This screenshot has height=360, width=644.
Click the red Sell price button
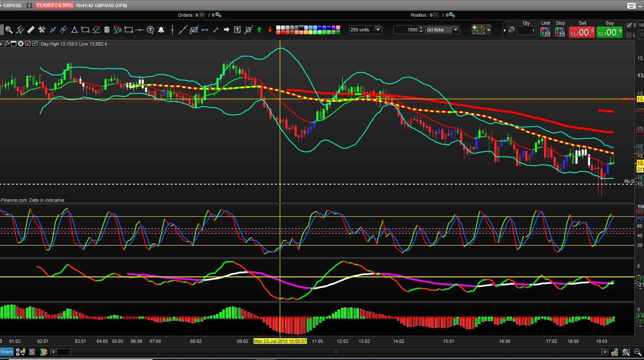click(581, 32)
